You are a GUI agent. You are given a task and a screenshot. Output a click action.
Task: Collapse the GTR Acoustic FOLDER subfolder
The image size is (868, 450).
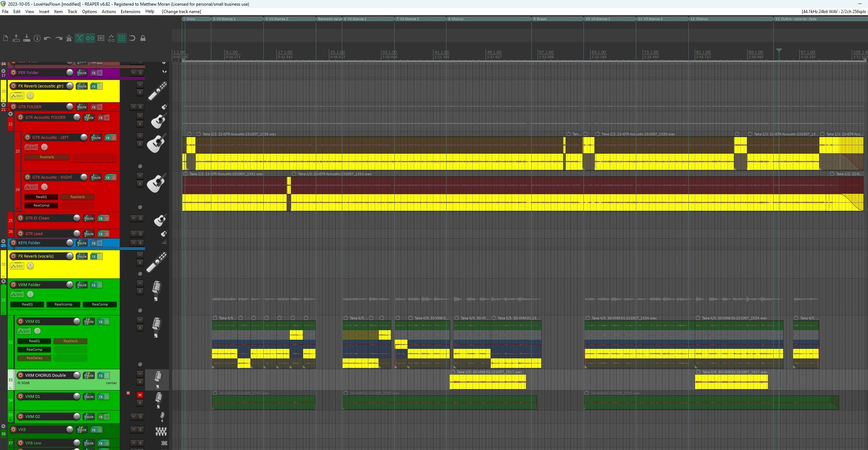tap(11, 114)
